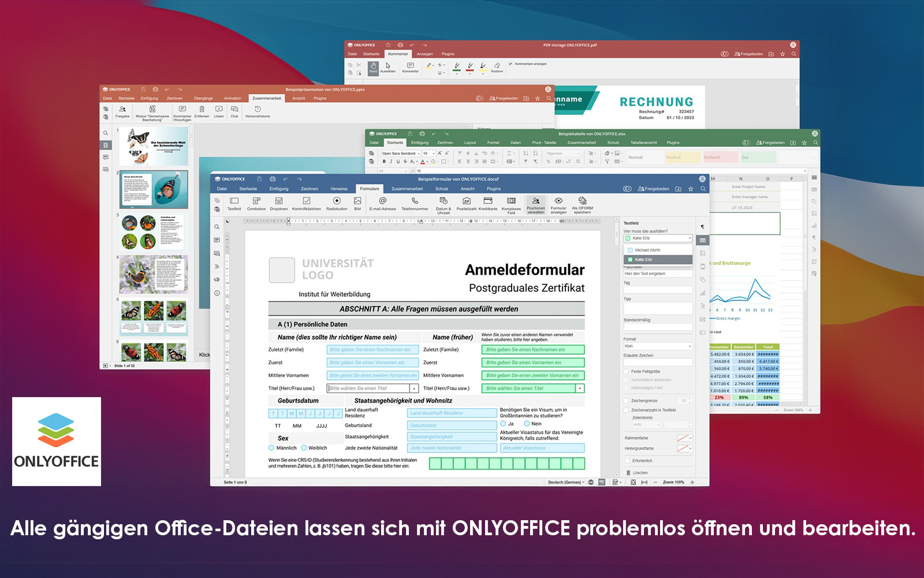Image resolution: width=924 pixels, height=578 pixels.
Task: Select the Männlich radio button
Action: [x=271, y=448]
